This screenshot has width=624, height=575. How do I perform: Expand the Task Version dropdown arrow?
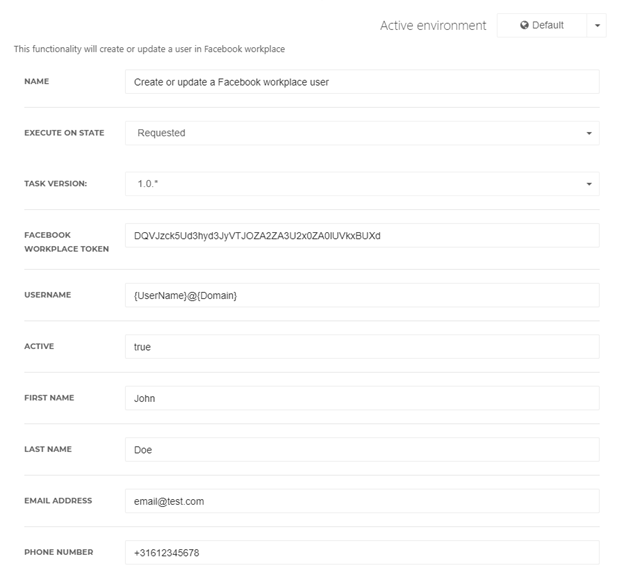pos(589,184)
